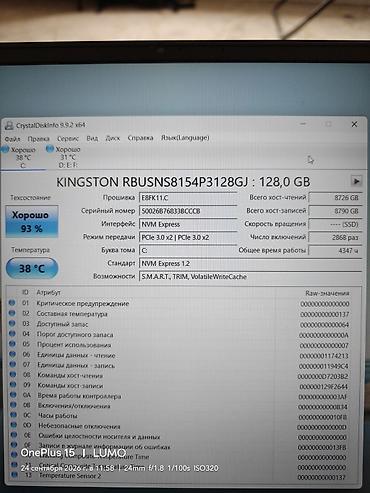Click the next disk arrow button
This screenshot has width=370, height=493.
[x=356, y=181]
